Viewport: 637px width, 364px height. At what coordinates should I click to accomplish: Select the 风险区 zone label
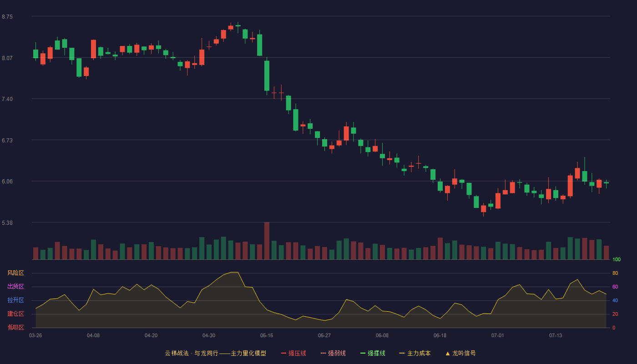click(x=15, y=273)
